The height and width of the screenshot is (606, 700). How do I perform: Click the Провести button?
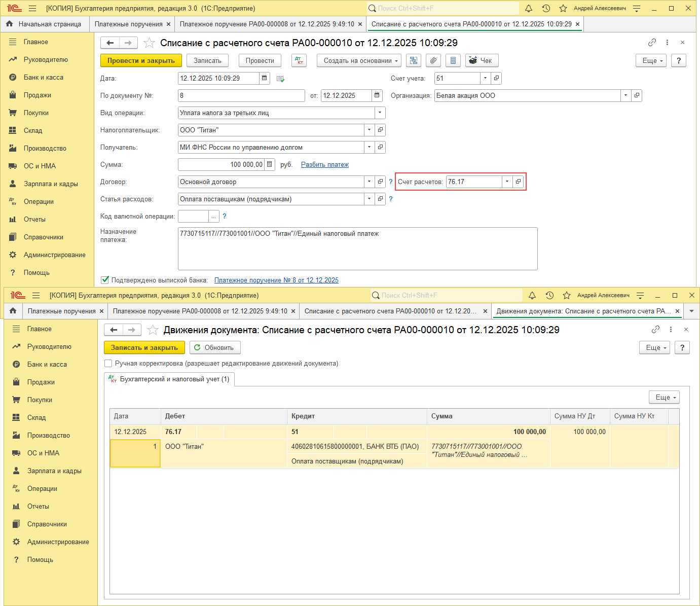tap(260, 60)
